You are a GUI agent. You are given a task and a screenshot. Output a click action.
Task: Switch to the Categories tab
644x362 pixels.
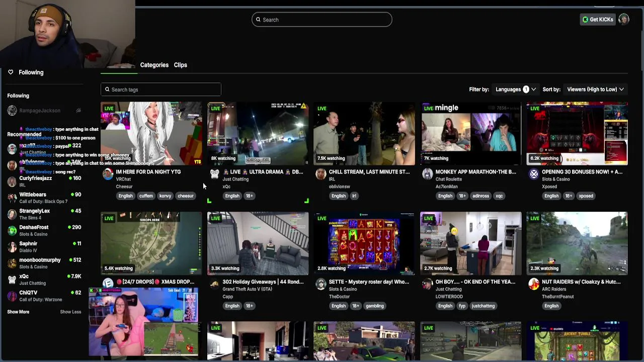click(154, 65)
